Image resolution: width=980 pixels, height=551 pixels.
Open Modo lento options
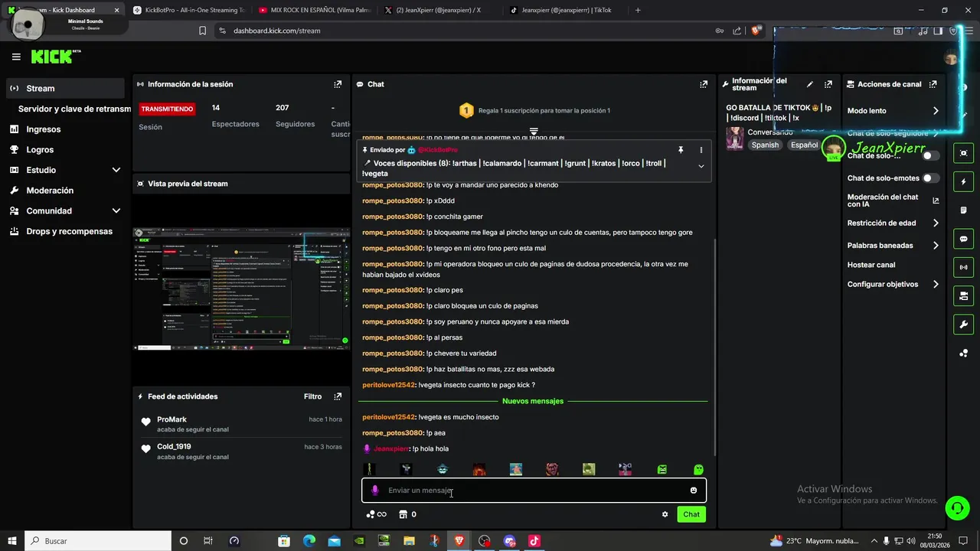click(x=893, y=111)
